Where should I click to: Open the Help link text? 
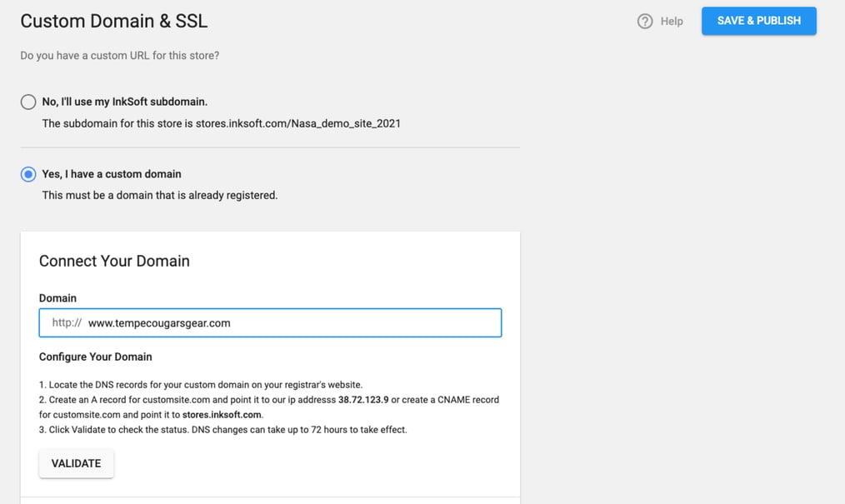click(672, 21)
